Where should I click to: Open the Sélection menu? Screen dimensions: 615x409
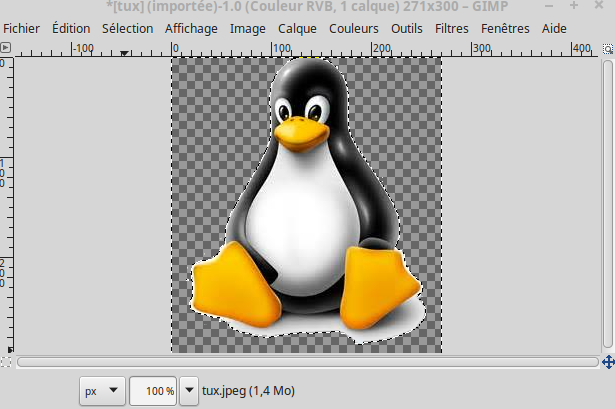click(x=127, y=29)
